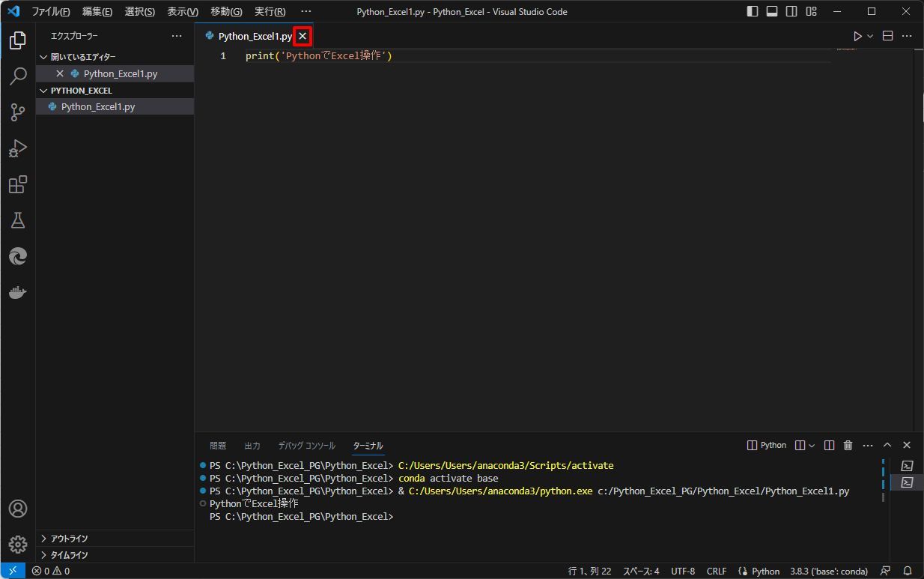Toggle the bottom panel visibility
This screenshot has width=924, height=579.
click(x=772, y=11)
